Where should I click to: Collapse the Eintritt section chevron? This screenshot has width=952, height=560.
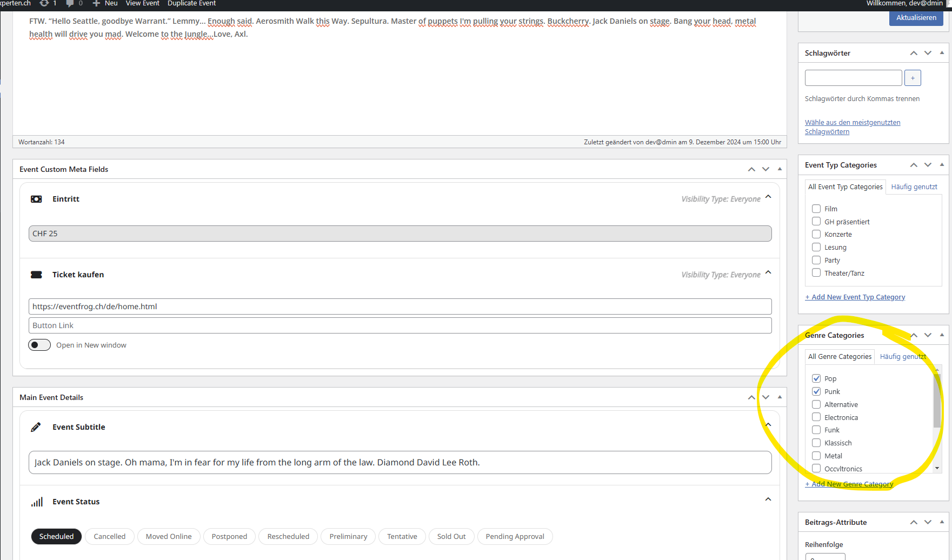(x=768, y=197)
